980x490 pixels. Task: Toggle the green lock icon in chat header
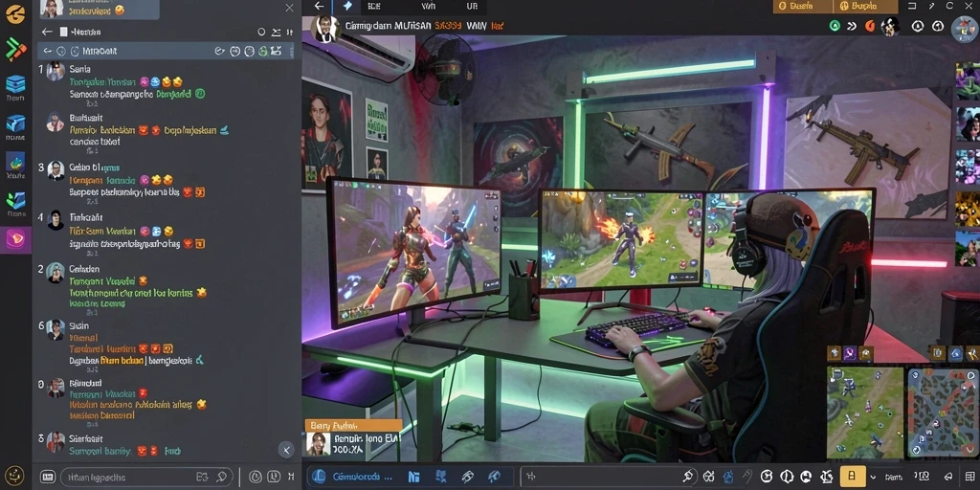(x=263, y=52)
